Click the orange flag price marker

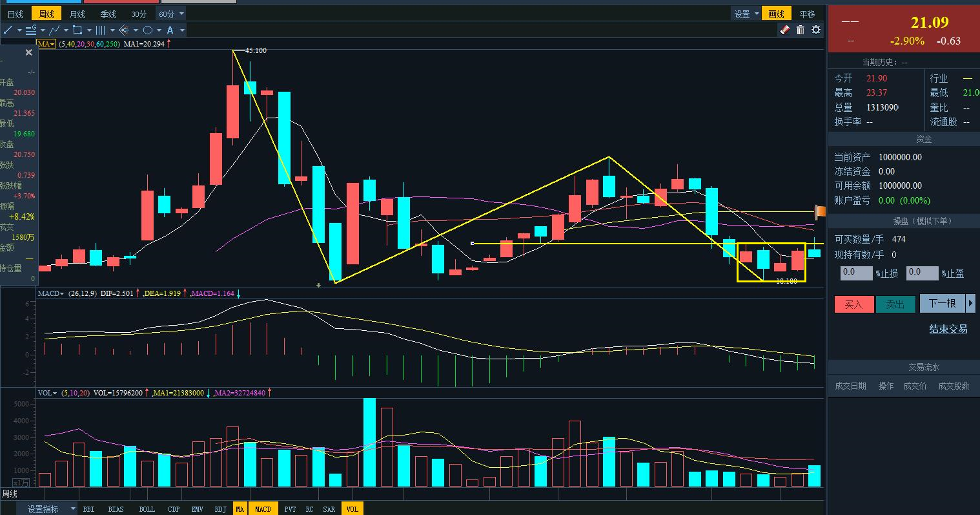click(821, 211)
